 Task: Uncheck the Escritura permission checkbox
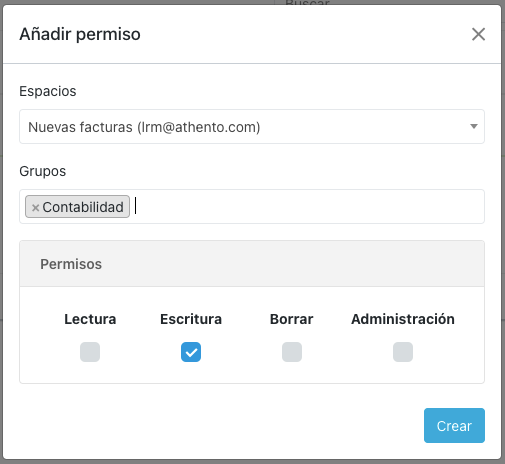point(191,352)
